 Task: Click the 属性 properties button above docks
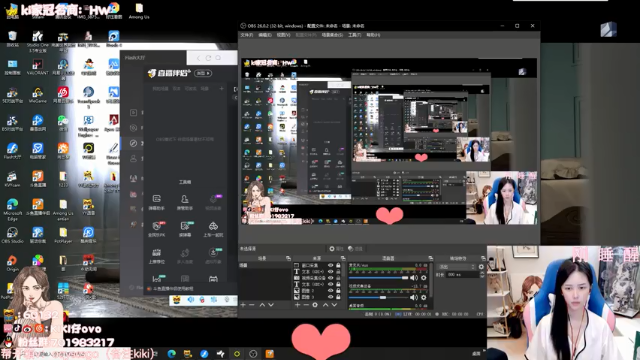336,249
